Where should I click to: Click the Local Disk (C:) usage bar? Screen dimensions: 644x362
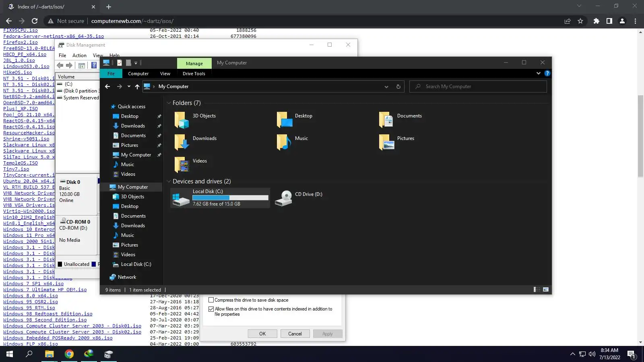230,197
